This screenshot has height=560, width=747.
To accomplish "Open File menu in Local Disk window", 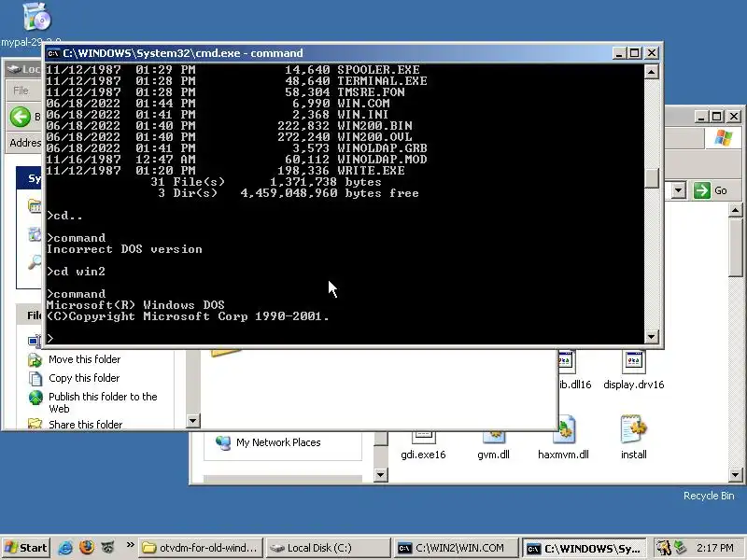I will [x=21, y=91].
